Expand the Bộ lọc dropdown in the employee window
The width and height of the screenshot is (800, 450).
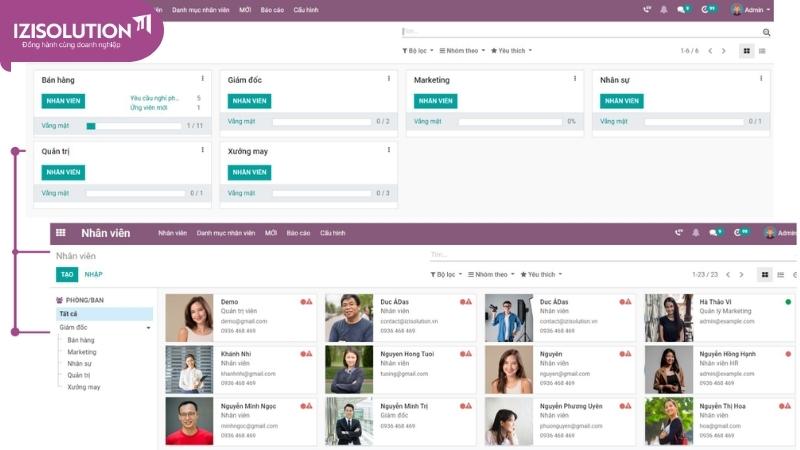pos(446,274)
